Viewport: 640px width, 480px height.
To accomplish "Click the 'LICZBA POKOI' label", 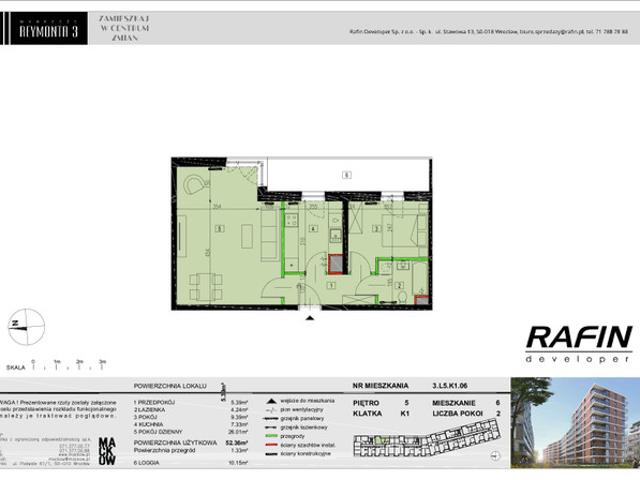I will click(x=457, y=413).
